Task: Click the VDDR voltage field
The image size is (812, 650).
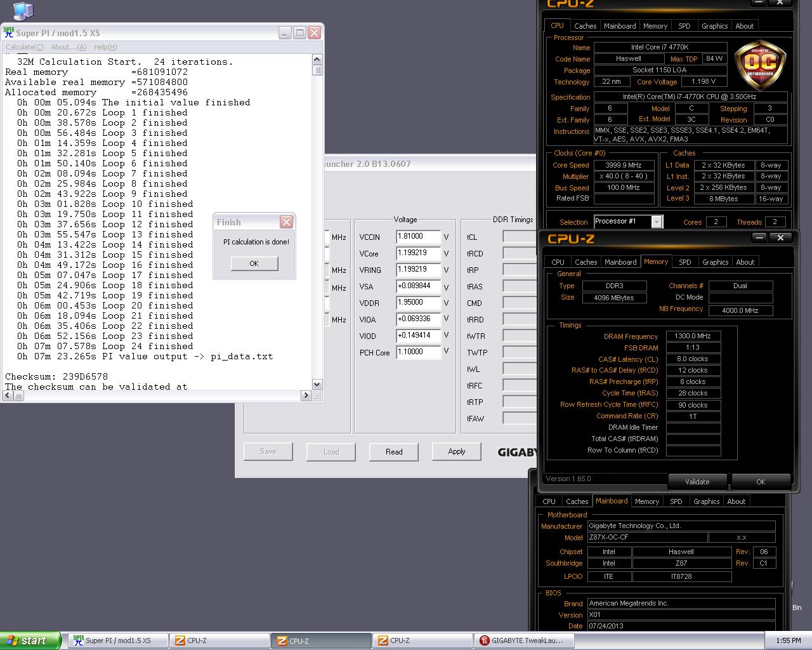Action: tap(418, 303)
